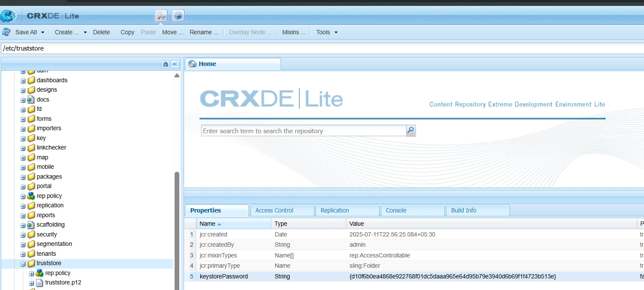Switch to the Access Control tab
The width and height of the screenshot is (644, 290).
click(x=282, y=210)
